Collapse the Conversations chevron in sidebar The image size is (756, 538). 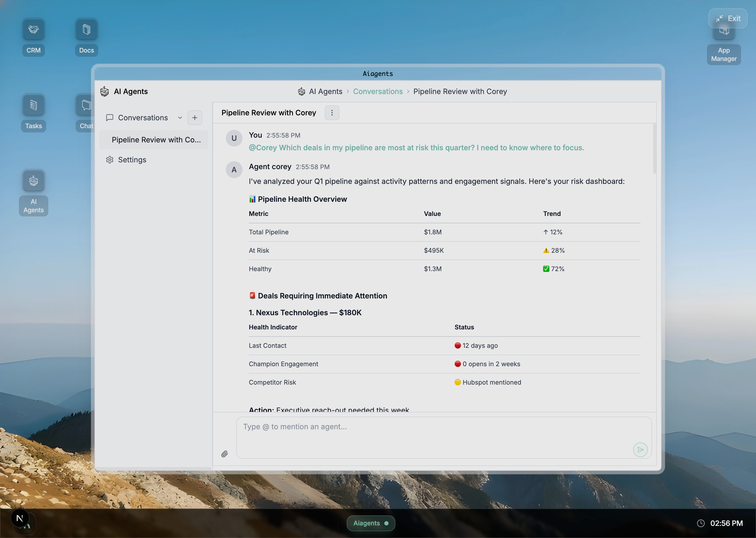pyautogui.click(x=180, y=118)
